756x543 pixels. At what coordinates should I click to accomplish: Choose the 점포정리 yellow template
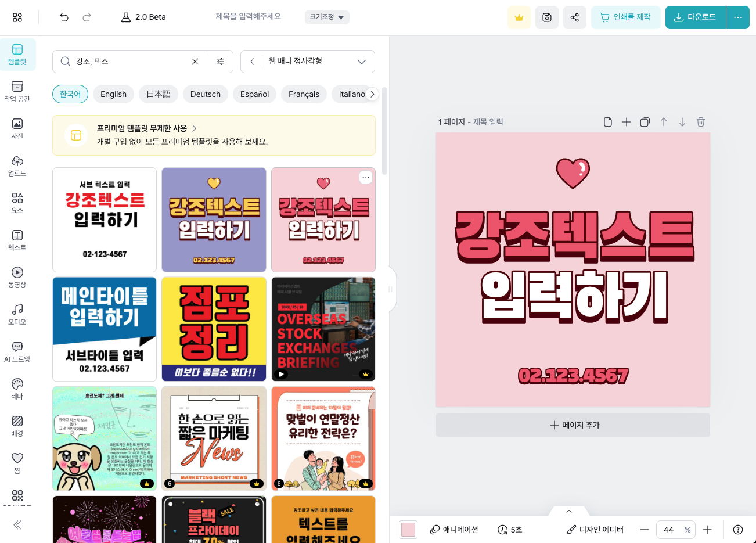click(x=214, y=329)
